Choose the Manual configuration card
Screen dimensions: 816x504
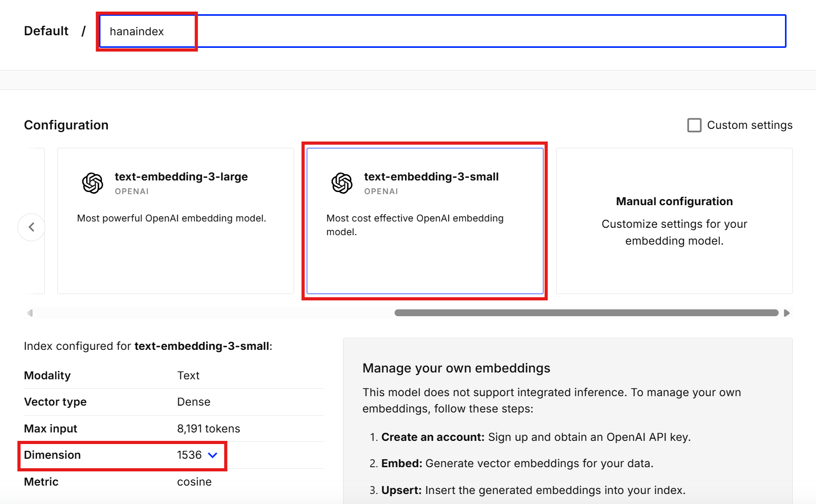click(x=674, y=221)
